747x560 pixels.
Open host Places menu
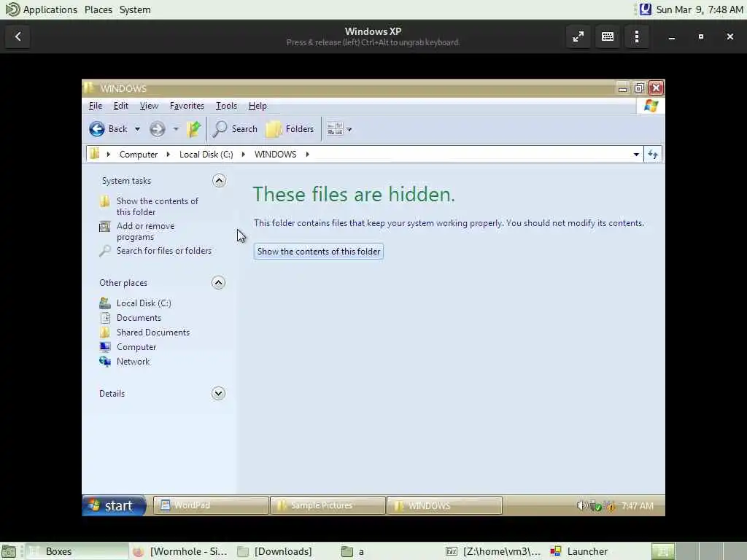tap(98, 9)
